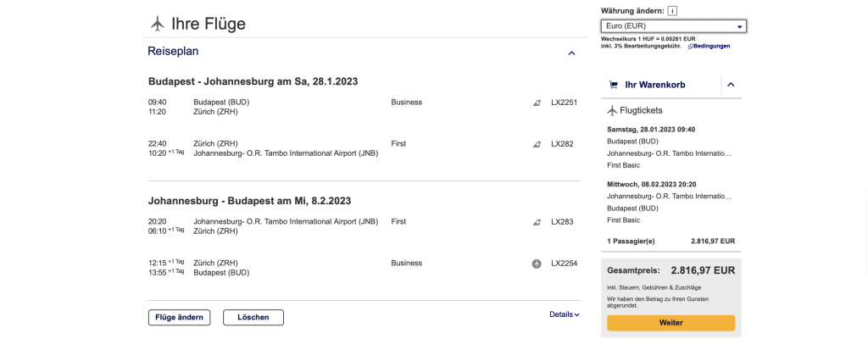The image size is (868, 339).
Task: Click the Reiseplan heading
Action: click(x=173, y=52)
